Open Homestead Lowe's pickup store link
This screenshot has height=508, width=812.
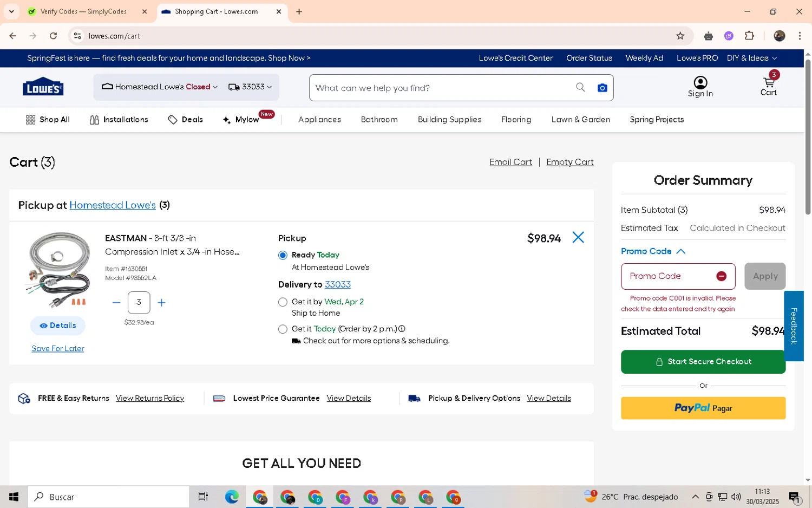click(113, 205)
